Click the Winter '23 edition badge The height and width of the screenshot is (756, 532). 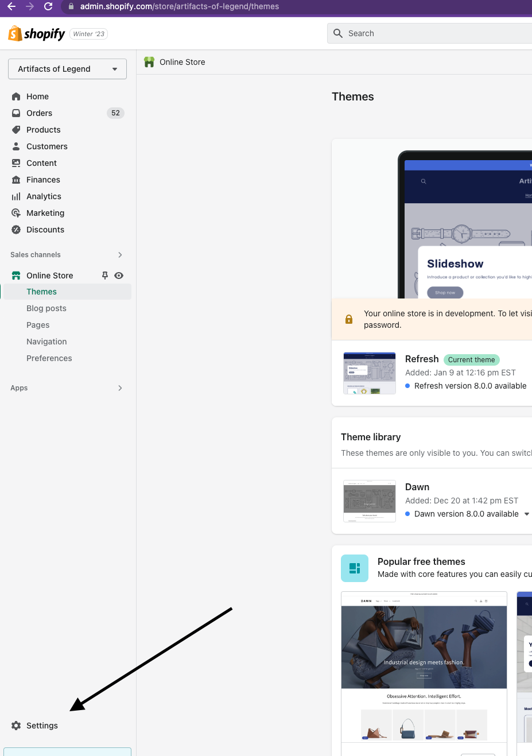89,34
